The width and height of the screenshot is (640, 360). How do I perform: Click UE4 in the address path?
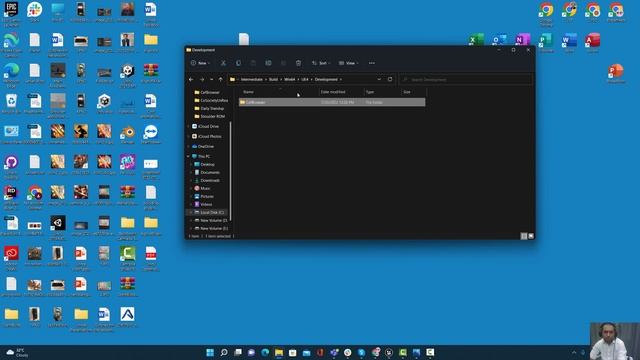305,80
